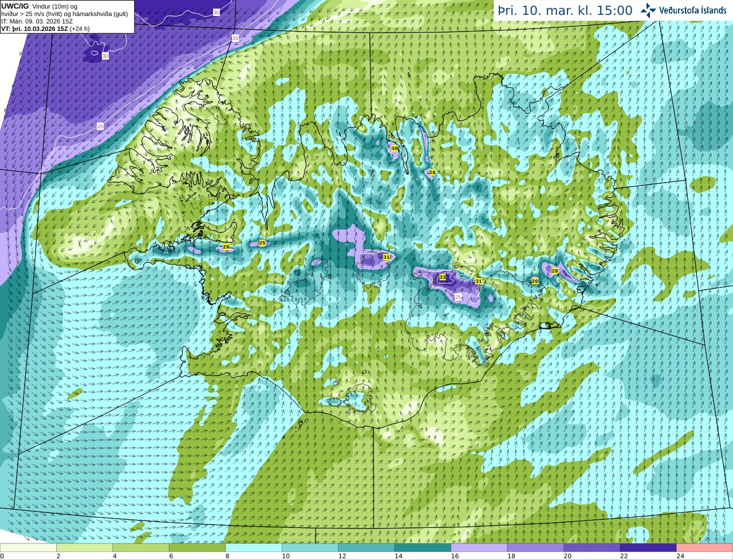The width and height of the screenshot is (733, 560).
Task: Pick the pink above-24 m/s legend swatch
Action: pyautogui.click(x=704, y=548)
